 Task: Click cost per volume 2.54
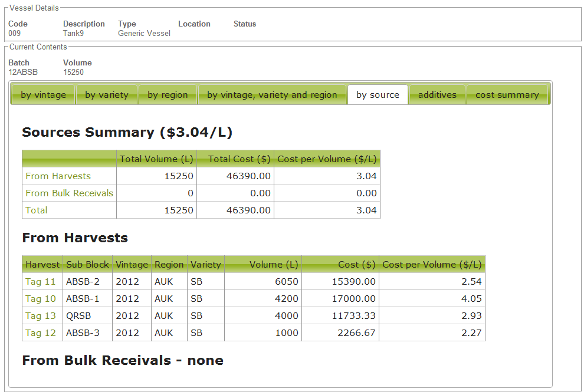[x=471, y=281]
